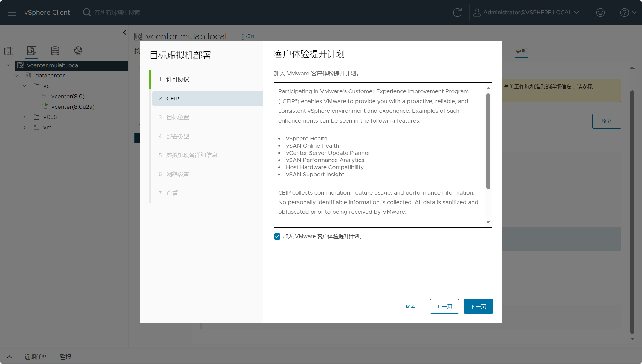Image resolution: width=642 pixels, height=364 pixels.
Task: Expand the bottom recent tasks panel
Action: point(10,357)
